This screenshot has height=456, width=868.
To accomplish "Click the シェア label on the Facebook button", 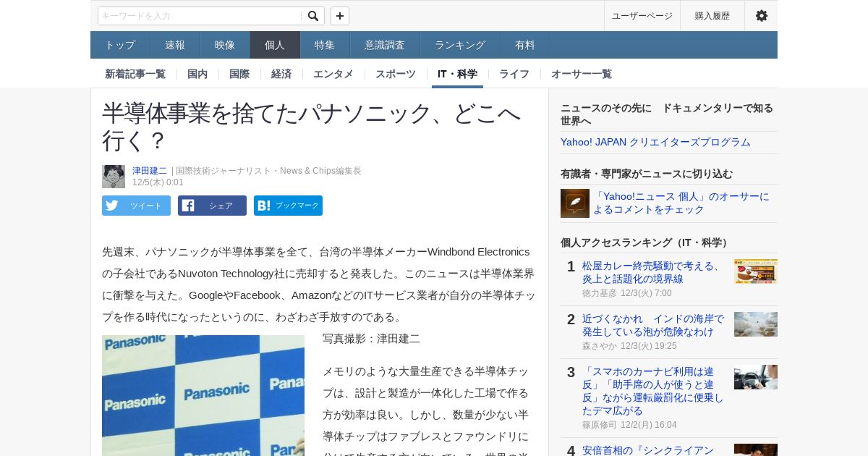I will coord(221,206).
